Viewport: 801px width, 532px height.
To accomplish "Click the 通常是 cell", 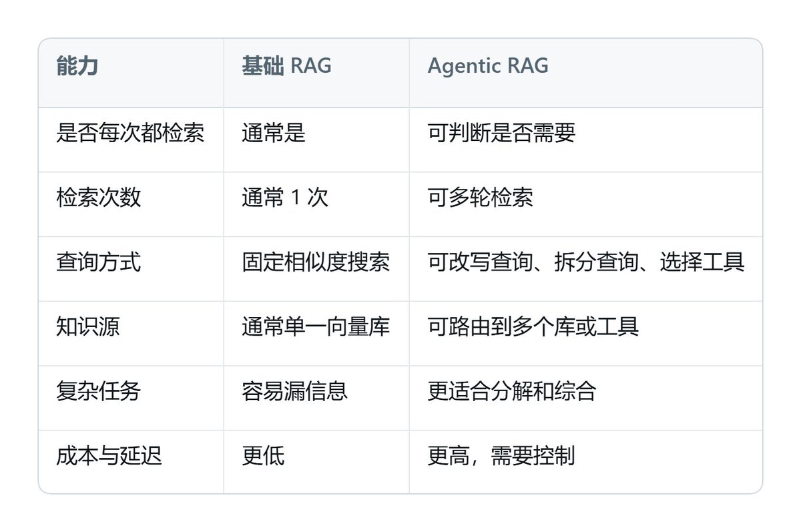I will 274,133.
